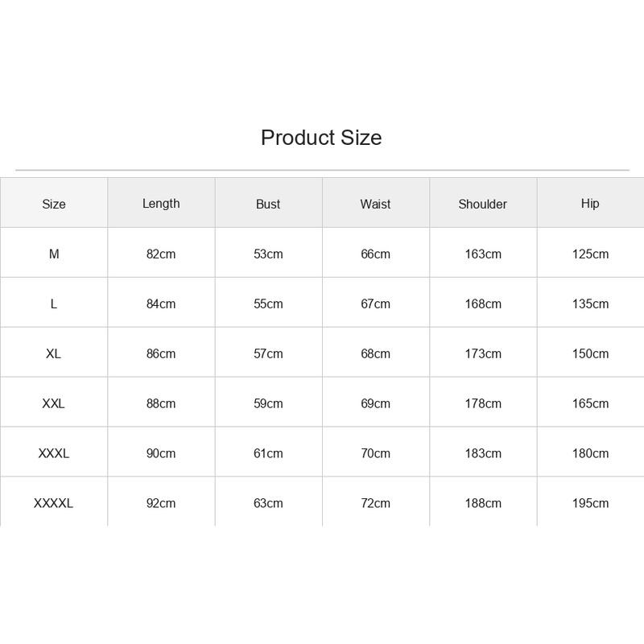Select the Hip column header

tap(590, 204)
